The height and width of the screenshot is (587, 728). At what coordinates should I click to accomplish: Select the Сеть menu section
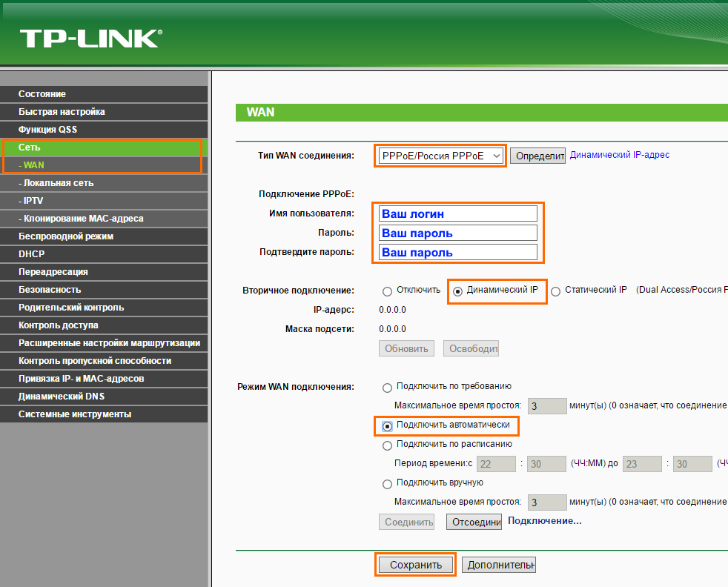pos(104,147)
